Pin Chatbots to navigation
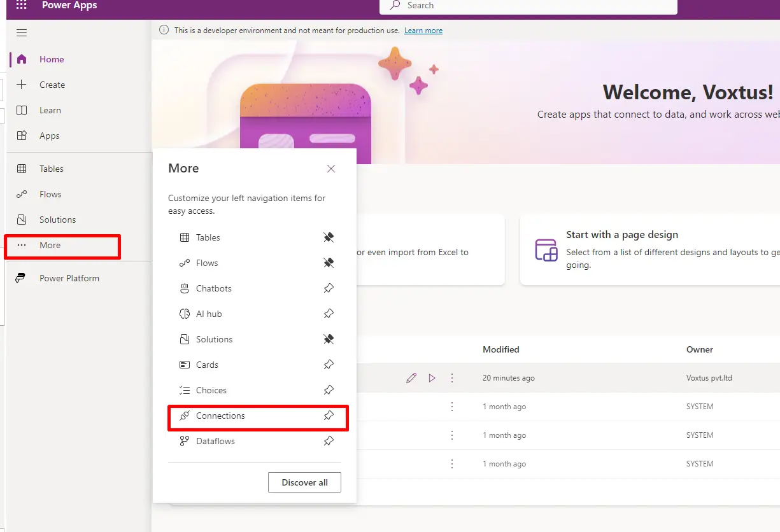 coord(329,288)
